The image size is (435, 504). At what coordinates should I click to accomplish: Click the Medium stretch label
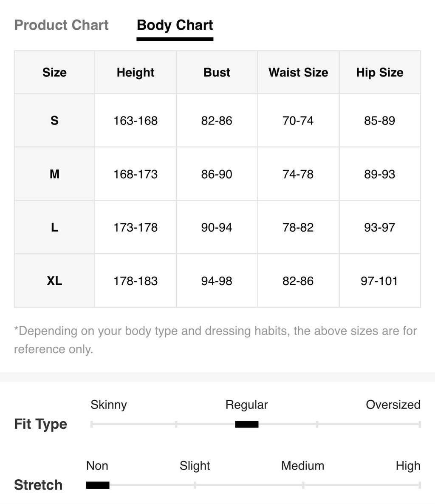[302, 466]
